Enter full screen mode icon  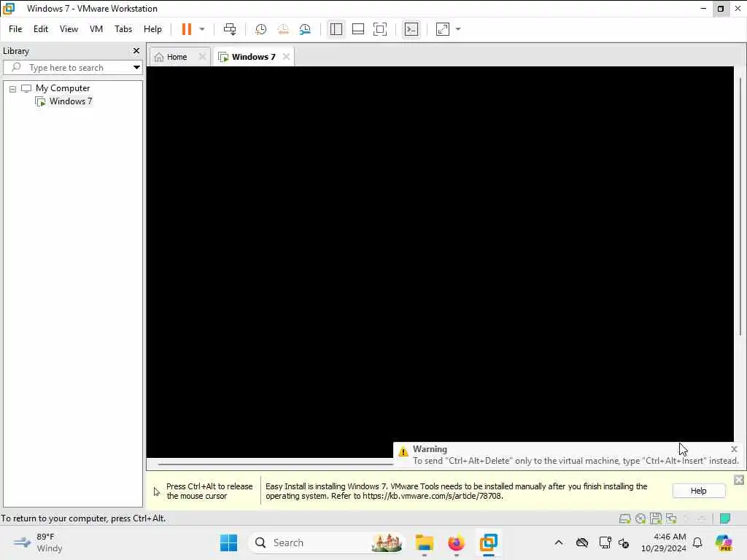point(379,29)
